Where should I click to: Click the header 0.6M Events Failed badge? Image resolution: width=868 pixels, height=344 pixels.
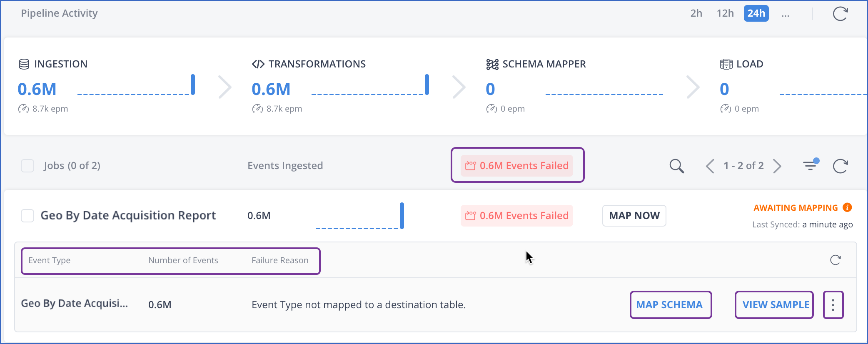517,166
